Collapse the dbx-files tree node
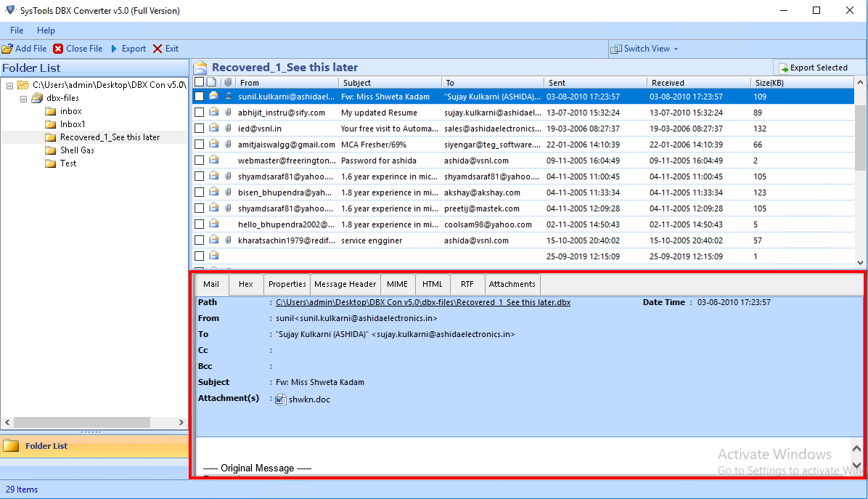The height and width of the screenshot is (499, 868). (23, 98)
